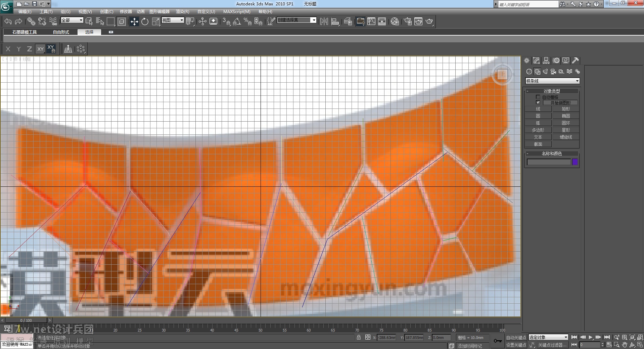The image size is (644, 349).
Task: Select the Lights category icon
Action: tap(545, 72)
